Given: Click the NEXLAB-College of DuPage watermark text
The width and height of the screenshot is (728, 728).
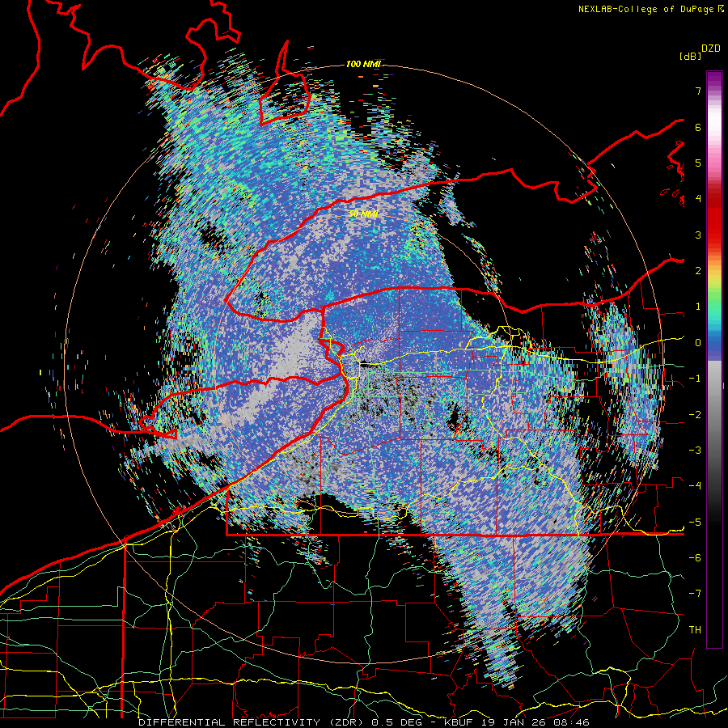Looking at the screenshot, I should 650,9.
